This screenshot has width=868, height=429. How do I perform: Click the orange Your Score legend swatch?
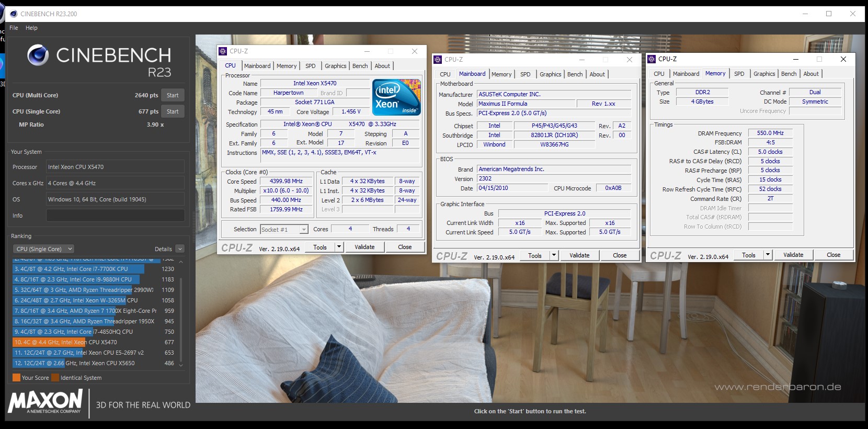point(16,378)
